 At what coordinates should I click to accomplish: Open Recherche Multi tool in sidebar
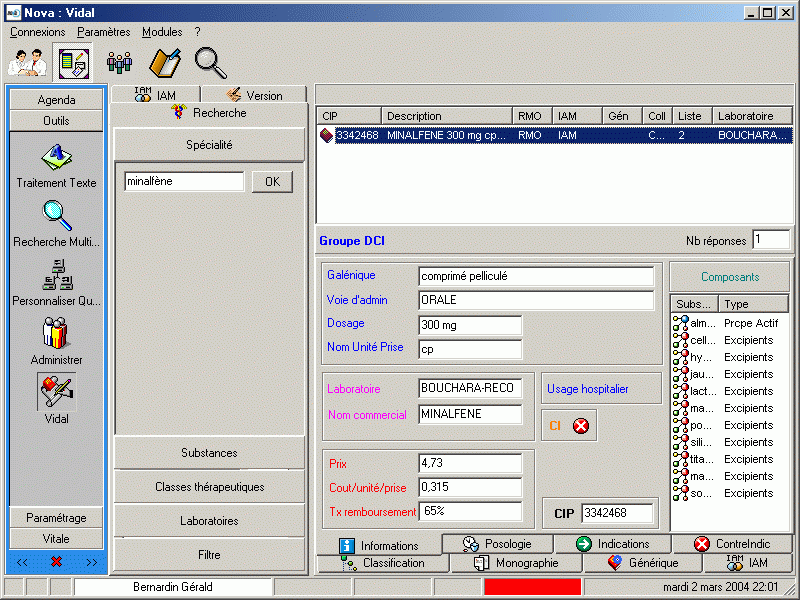pyautogui.click(x=56, y=223)
